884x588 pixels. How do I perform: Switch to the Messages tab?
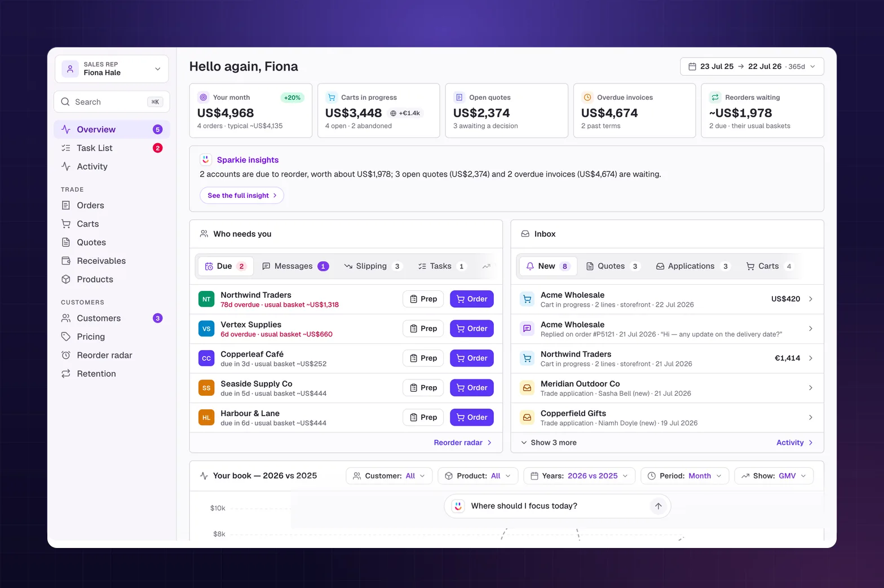pos(295,266)
